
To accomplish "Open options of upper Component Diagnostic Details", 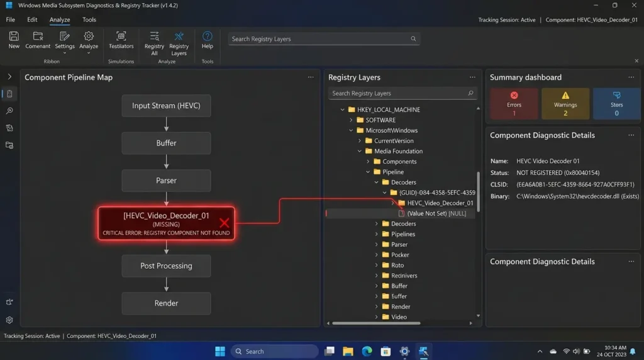I will coord(631,135).
